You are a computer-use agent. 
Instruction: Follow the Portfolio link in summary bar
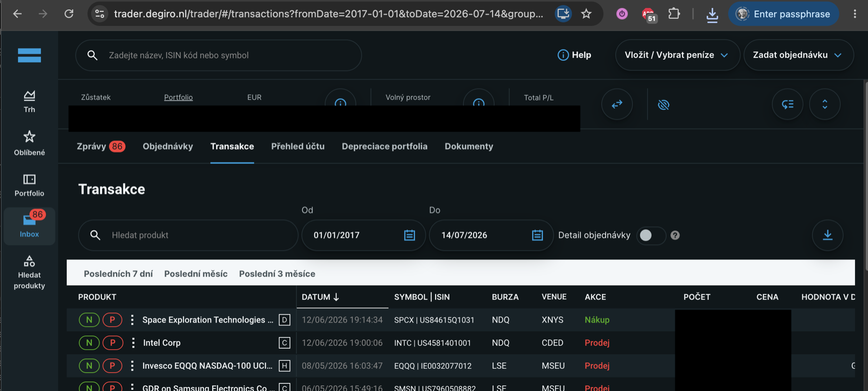[178, 97]
